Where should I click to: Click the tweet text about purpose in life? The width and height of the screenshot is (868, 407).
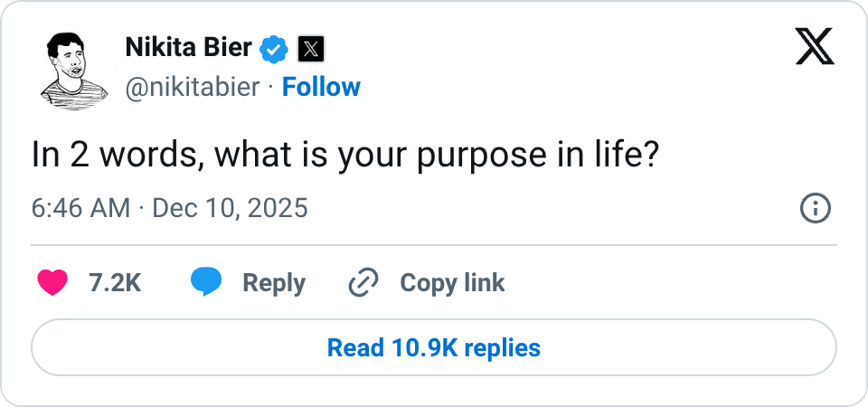click(344, 156)
